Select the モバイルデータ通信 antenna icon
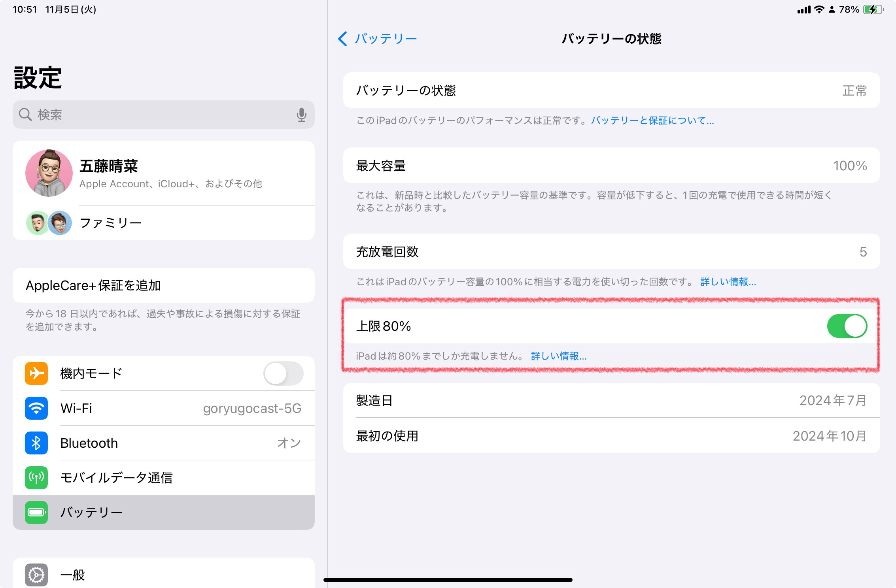 pyautogui.click(x=36, y=478)
